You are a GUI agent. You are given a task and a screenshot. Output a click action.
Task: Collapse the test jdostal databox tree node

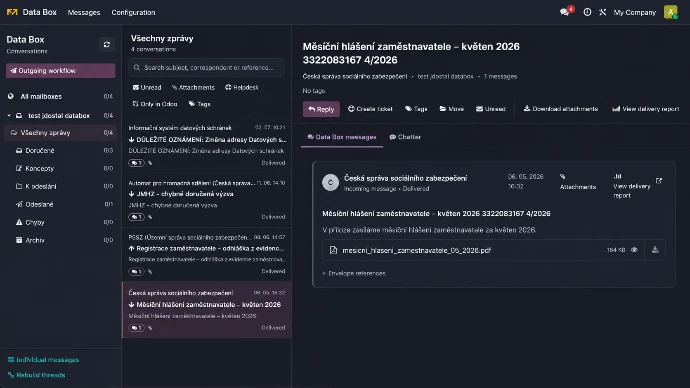[x=9, y=116]
